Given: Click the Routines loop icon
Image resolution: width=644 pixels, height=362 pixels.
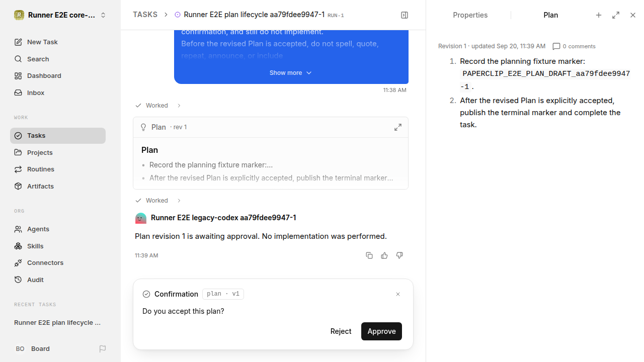Looking at the screenshot, I should tap(18, 169).
